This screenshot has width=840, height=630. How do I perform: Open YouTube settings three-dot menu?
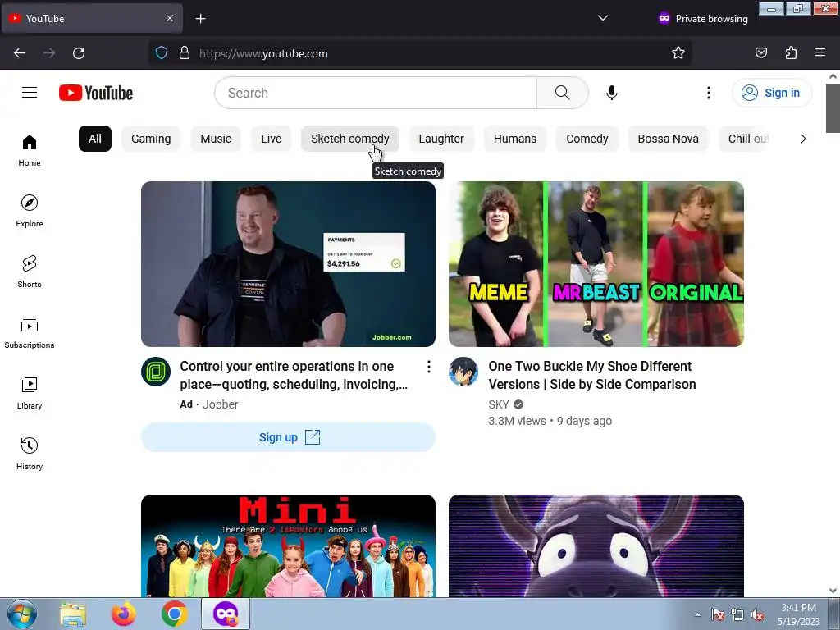click(x=708, y=93)
